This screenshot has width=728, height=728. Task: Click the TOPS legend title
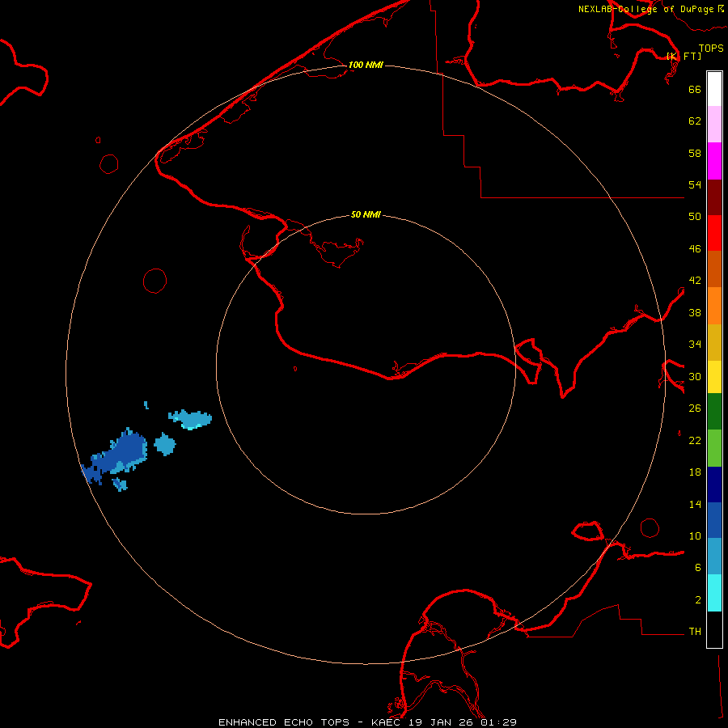[711, 48]
